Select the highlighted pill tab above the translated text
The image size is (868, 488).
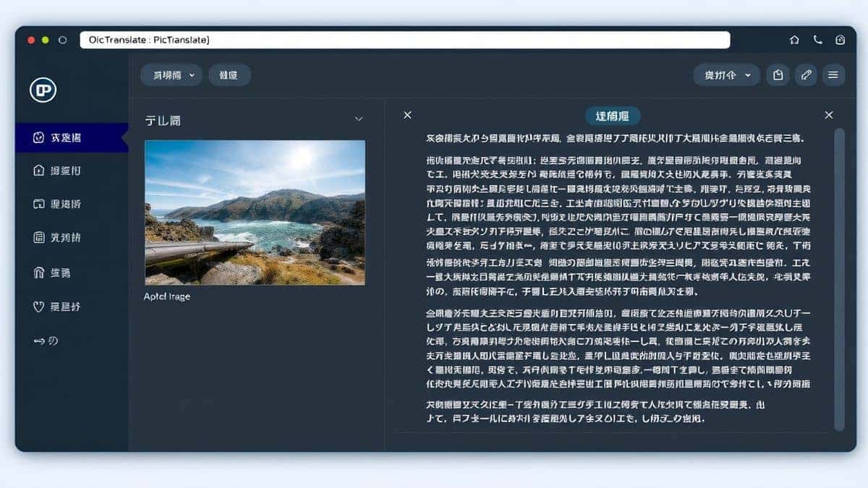coord(612,116)
